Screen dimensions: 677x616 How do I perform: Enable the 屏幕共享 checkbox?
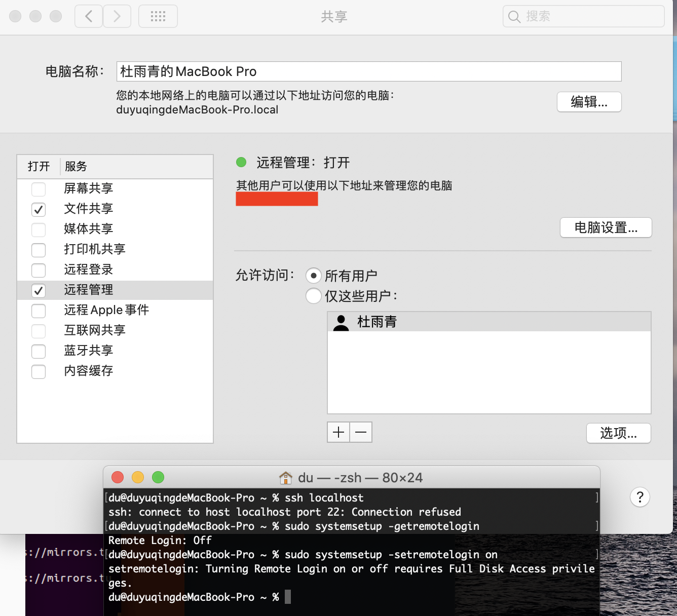tap(39, 189)
